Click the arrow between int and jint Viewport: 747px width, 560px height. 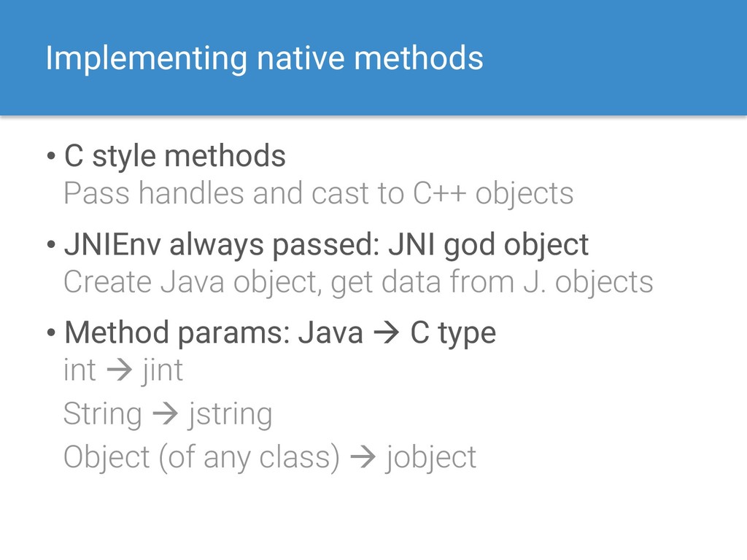[119, 370]
